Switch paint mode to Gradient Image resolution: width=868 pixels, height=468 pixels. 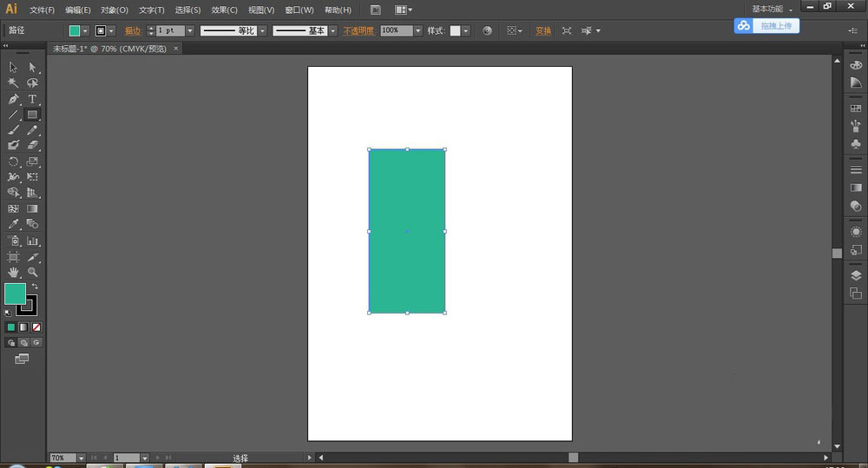click(23, 327)
